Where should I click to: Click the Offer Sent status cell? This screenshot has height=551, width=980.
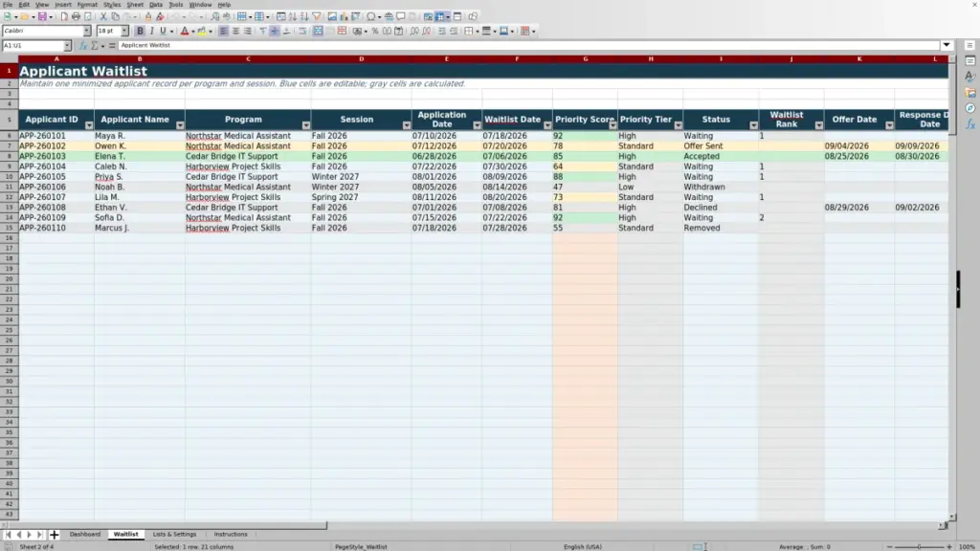coord(721,146)
